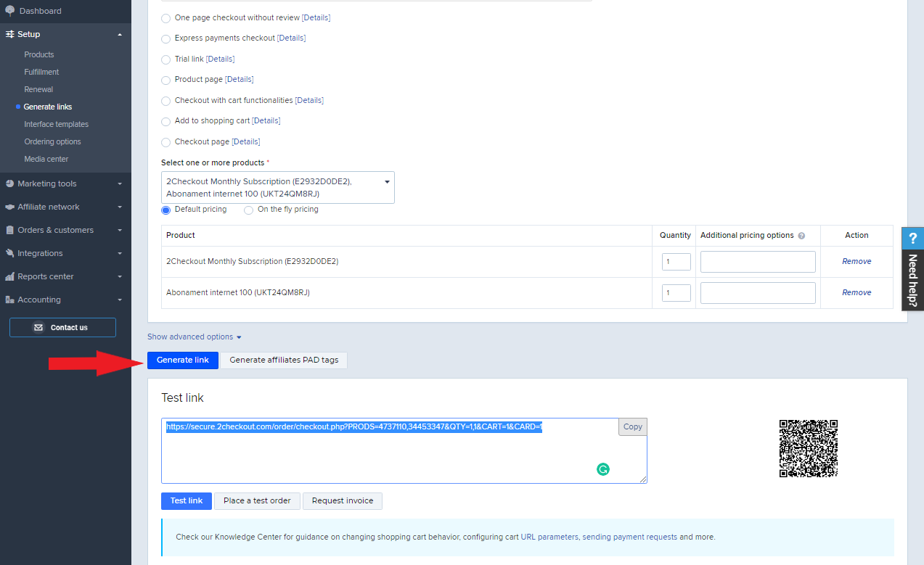924x565 pixels.
Task: Select the Trial link option
Action: (166, 59)
